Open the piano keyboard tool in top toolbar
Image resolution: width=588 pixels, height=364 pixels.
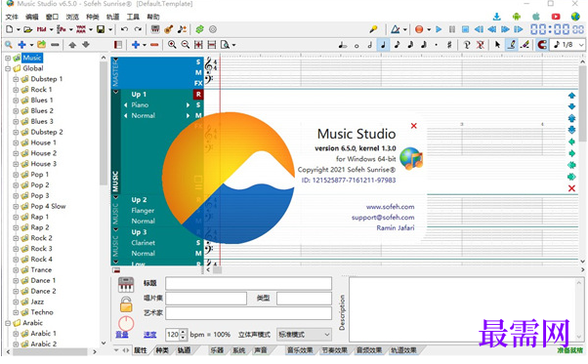coord(155,29)
